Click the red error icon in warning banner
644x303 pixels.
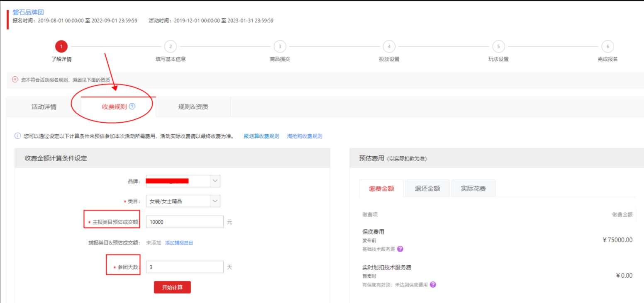click(15, 79)
